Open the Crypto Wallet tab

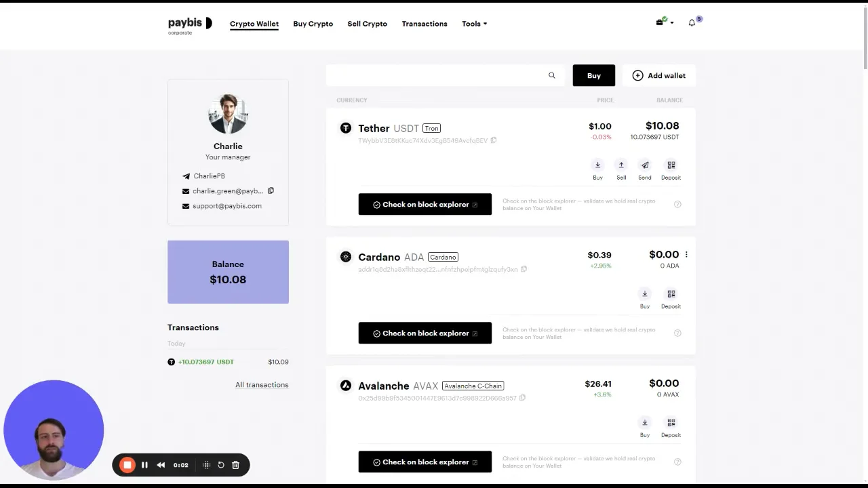(x=254, y=24)
